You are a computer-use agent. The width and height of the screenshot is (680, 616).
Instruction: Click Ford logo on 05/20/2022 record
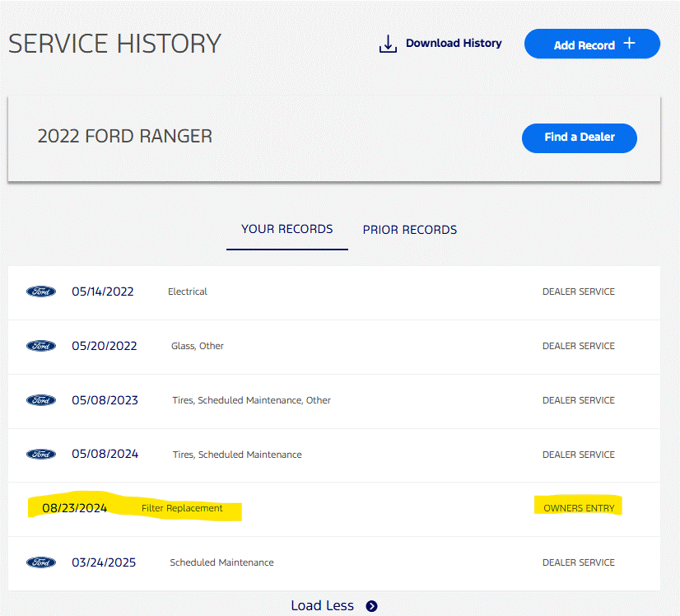point(41,346)
